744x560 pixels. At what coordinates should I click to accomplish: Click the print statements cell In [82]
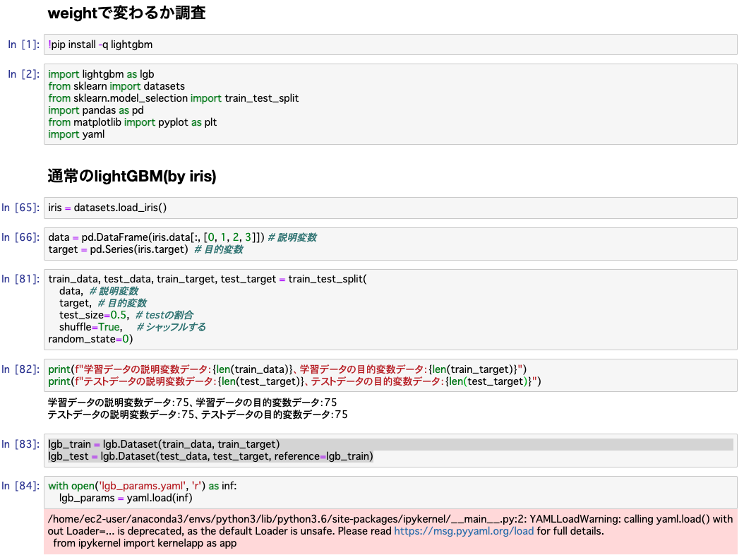(390, 376)
